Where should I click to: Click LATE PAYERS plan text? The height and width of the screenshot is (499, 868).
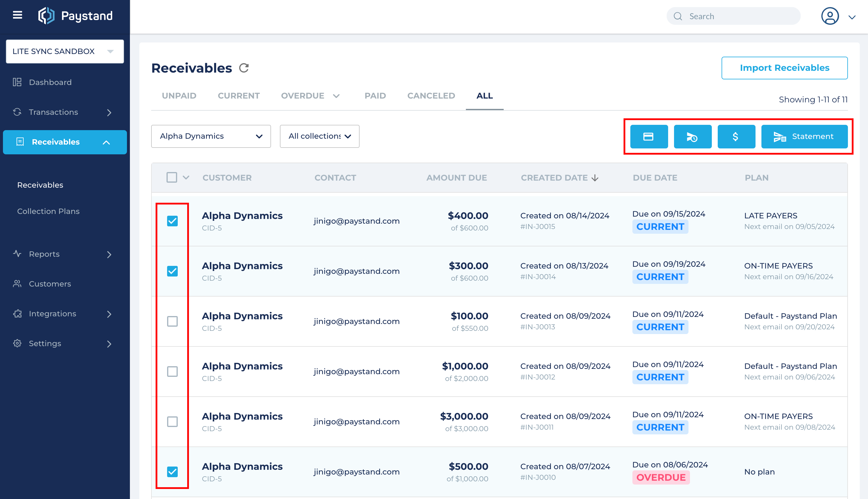771,216
